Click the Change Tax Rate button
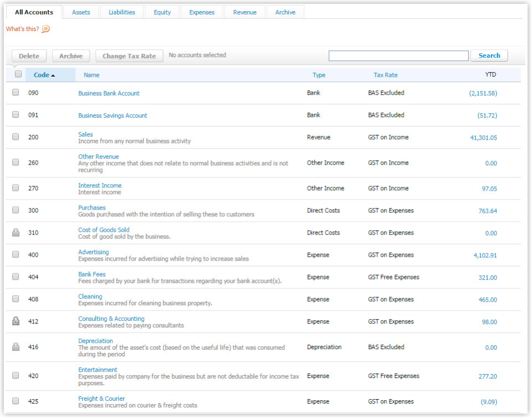Image resolution: width=532 pixels, height=418 pixels. tap(130, 56)
